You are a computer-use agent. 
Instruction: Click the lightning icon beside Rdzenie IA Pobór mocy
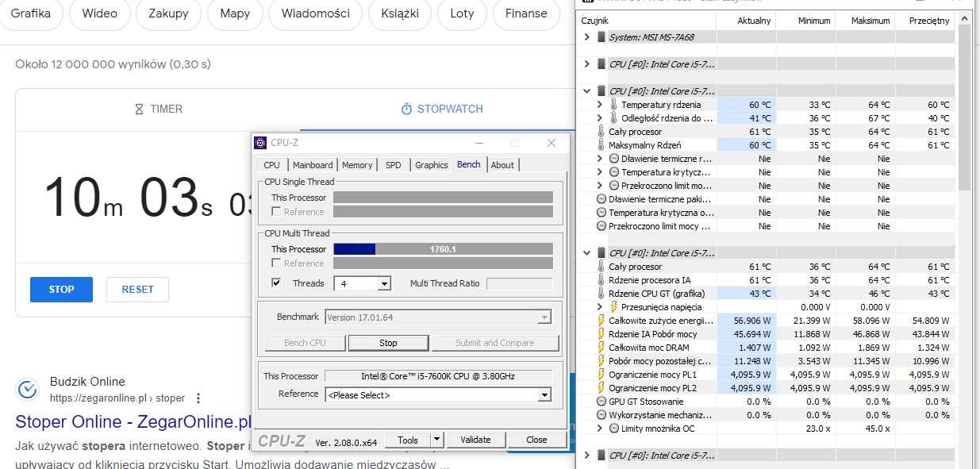(601, 334)
